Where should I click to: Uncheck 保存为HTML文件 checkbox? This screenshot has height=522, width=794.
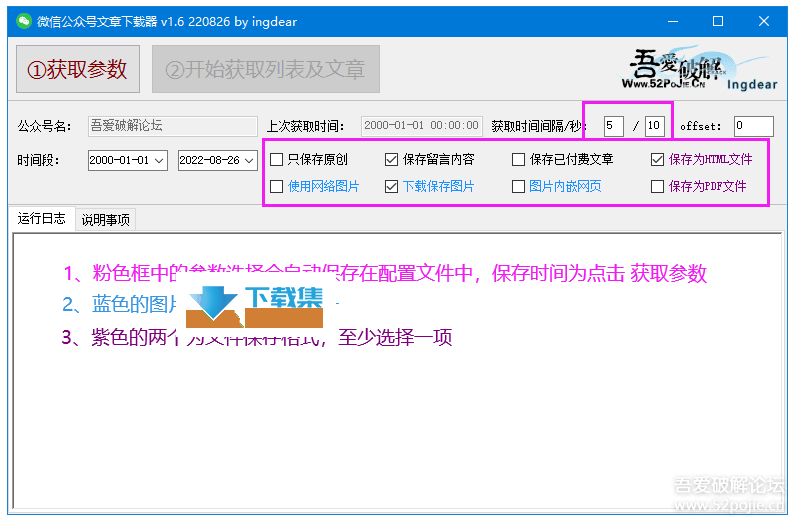[x=657, y=160]
